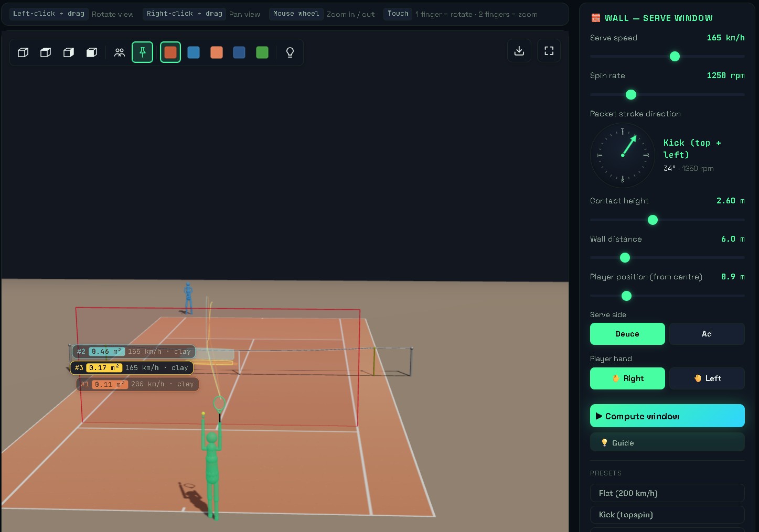Select the cube view with shaded top face
Screen dimensions: 759x532
point(46,52)
